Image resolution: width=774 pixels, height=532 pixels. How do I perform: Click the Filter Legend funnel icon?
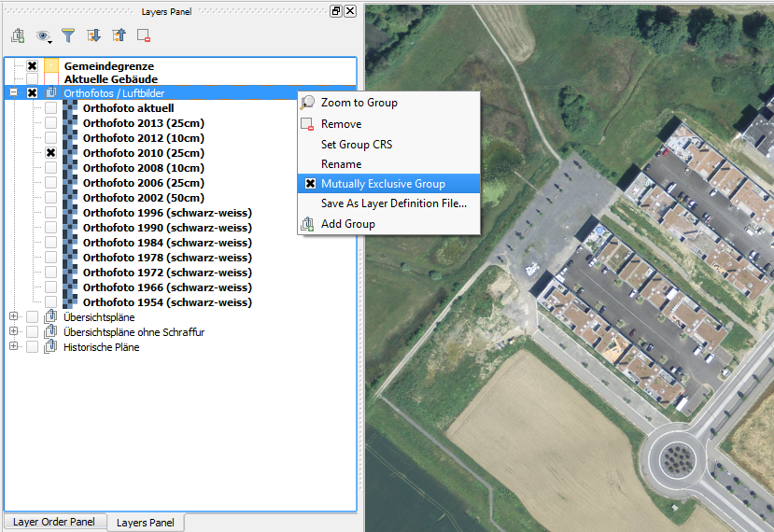coord(68,35)
